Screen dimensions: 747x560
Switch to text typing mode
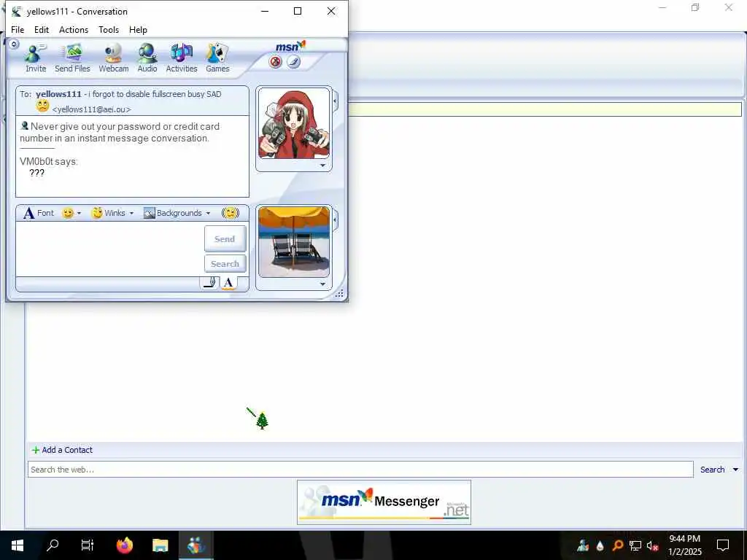[x=228, y=283]
